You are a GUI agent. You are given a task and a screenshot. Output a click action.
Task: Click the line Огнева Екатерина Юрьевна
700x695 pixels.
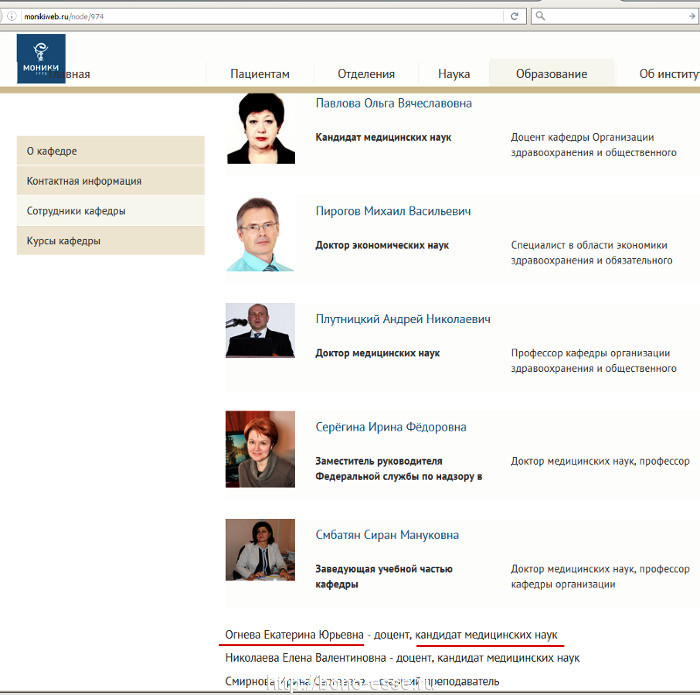pyautogui.click(x=392, y=635)
